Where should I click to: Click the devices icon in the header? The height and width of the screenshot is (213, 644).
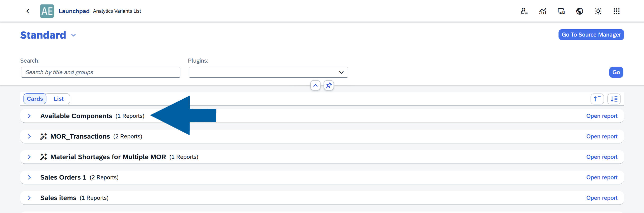click(x=561, y=11)
